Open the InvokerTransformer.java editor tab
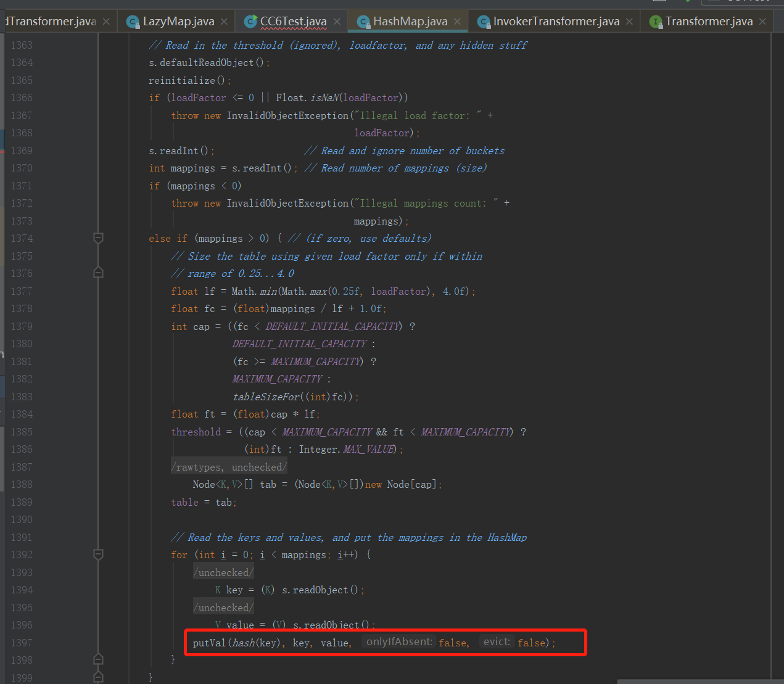Viewport: 784px width, 684px height. tap(556, 22)
